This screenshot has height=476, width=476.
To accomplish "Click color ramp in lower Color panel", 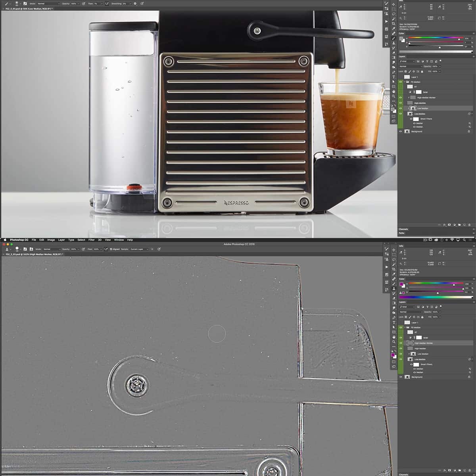I will pyautogui.click(x=436, y=297).
